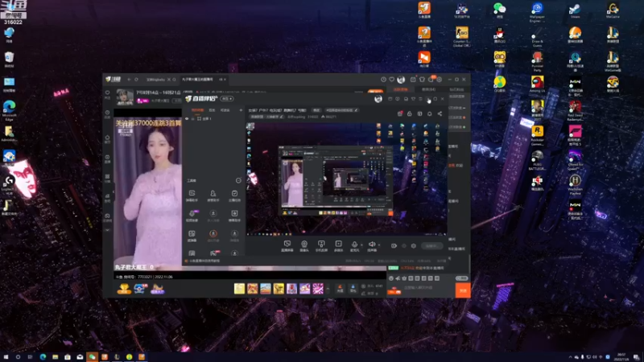Select the first orange scene tab in 直播伴侣
This screenshot has width=644, height=362.
197,110
